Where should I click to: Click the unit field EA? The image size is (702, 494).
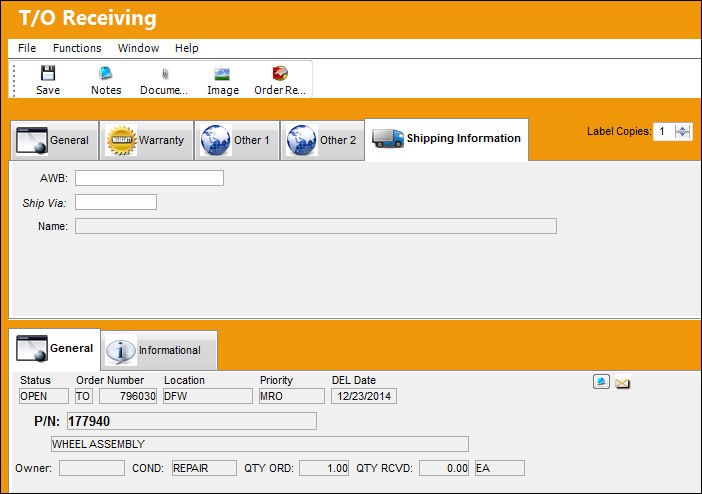pos(500,468)
